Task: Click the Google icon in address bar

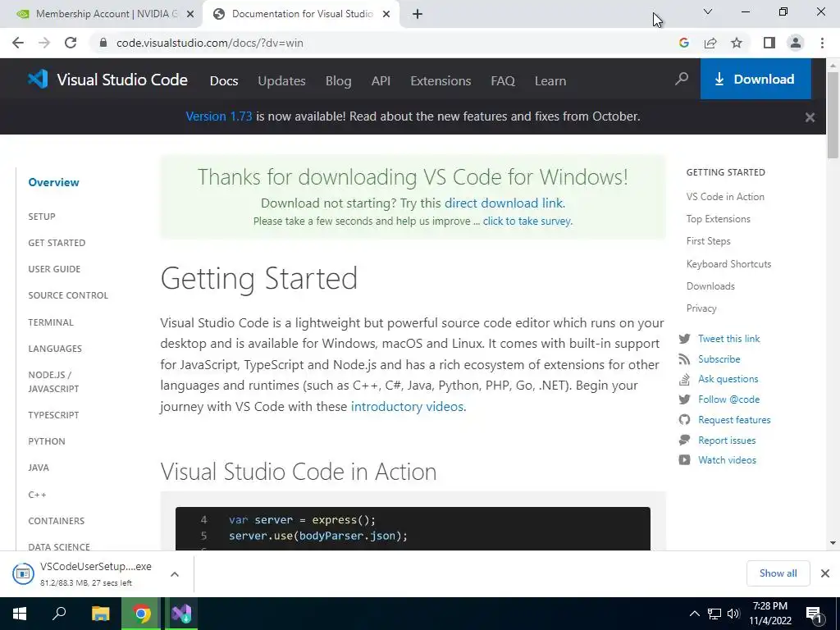Action: pyautogui.click(x=684, y=43)
